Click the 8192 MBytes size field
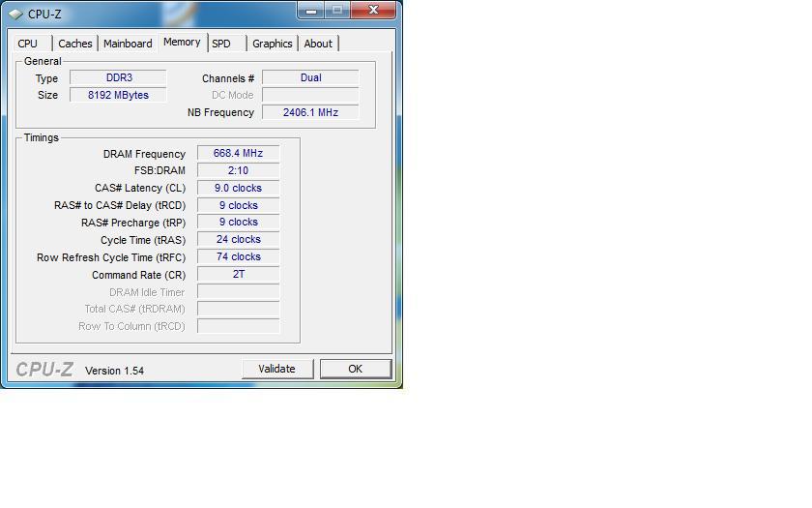 tap(118, 95)
